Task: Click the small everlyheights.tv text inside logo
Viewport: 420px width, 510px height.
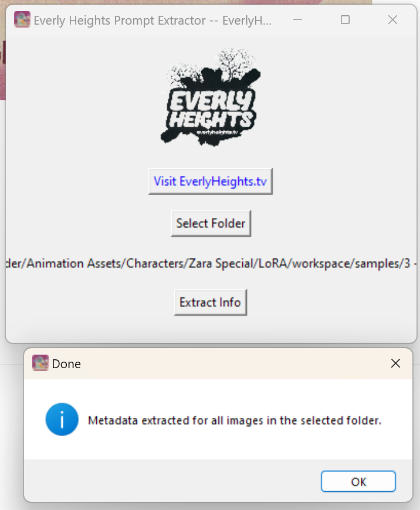Action: pos(217,132)
